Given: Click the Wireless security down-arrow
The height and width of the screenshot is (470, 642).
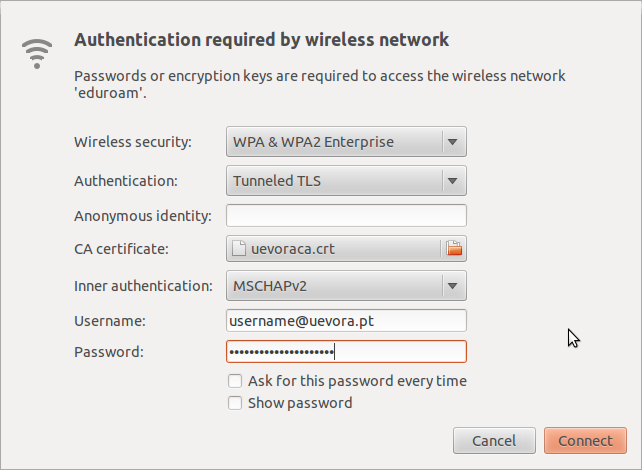Looking at the screenshot, I should click(453, 142).
